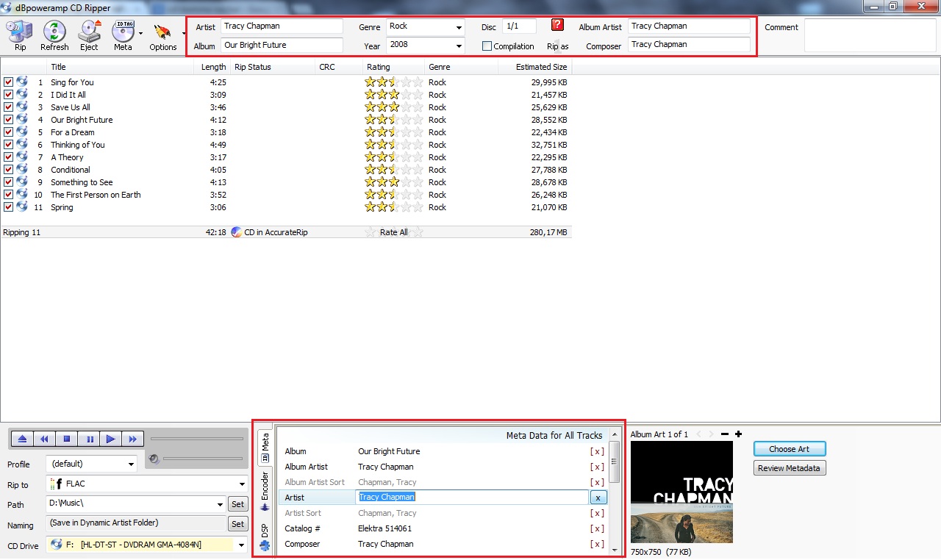
Task: Click the Review Metadata button
Action: point(789,468)
